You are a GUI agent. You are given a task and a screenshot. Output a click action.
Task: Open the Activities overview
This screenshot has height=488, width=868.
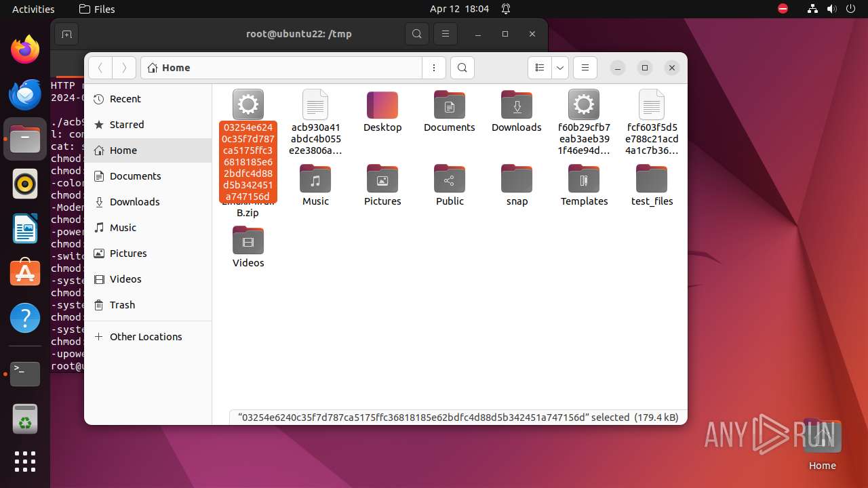click(33, 9)
